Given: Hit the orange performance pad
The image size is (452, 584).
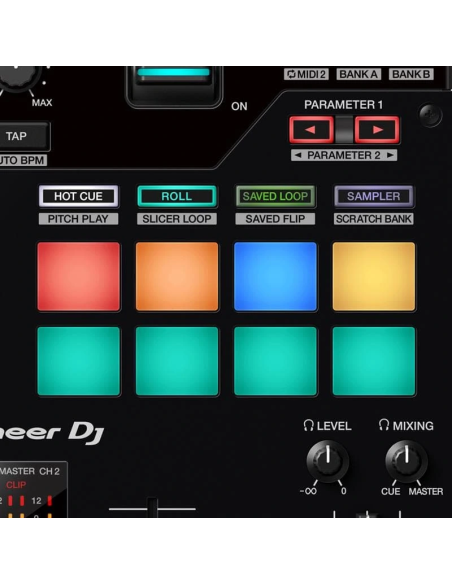Looking at the screenshot, I should coord(177,276).
